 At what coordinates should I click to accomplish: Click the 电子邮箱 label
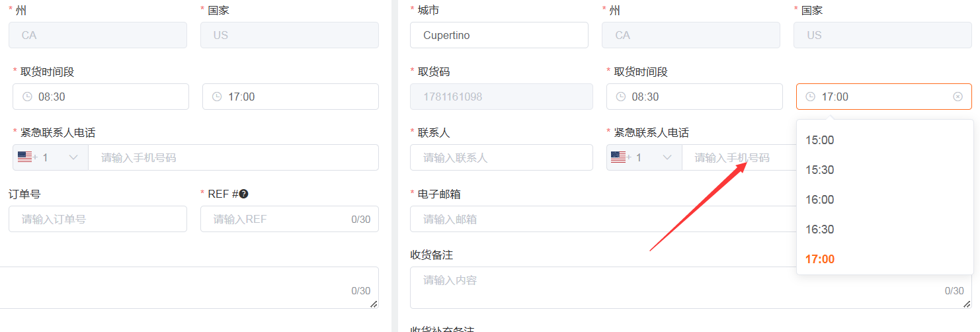[x=439, y=194]
